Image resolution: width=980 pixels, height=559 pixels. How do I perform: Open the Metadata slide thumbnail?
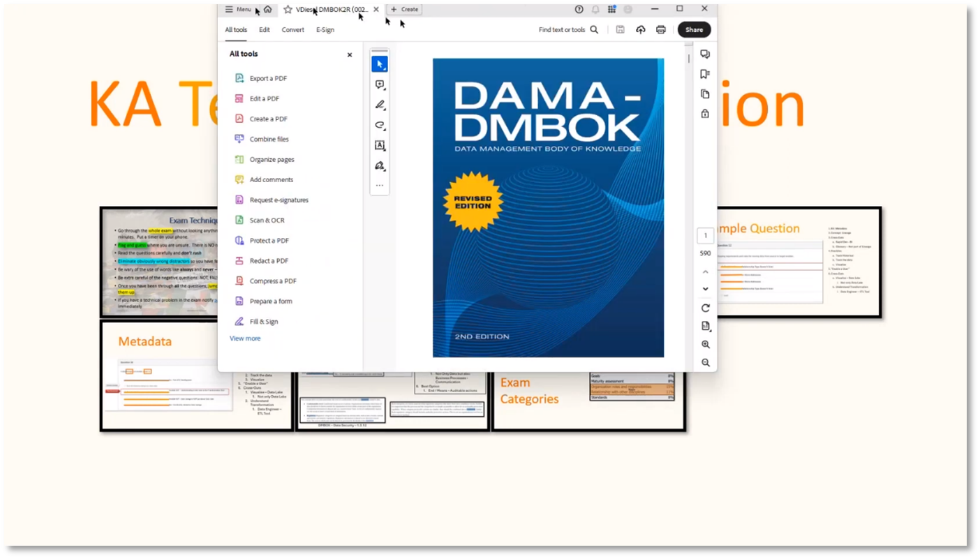197,375
